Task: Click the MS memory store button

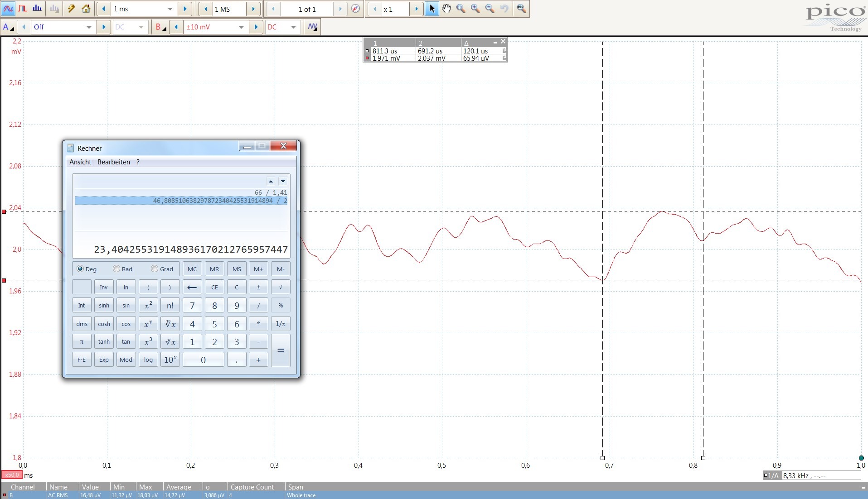Action: coord(237,269)
